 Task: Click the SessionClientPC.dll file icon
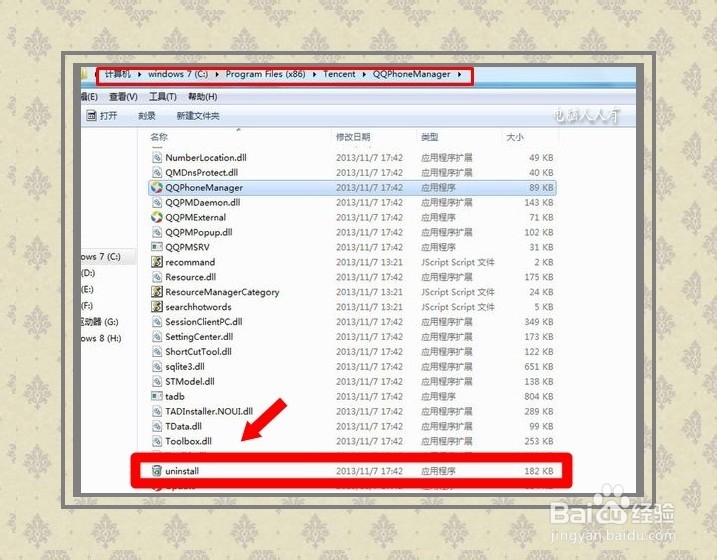click(157, 322)
